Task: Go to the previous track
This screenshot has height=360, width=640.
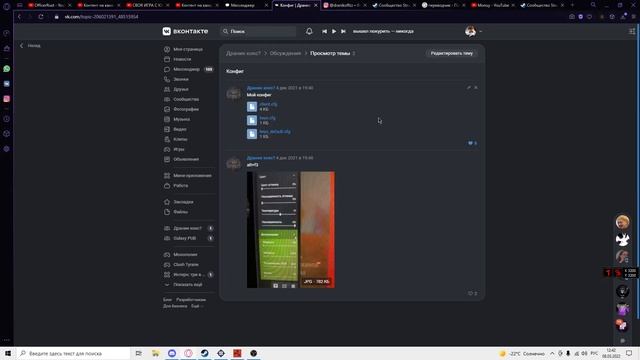Action: click(324, 31)
